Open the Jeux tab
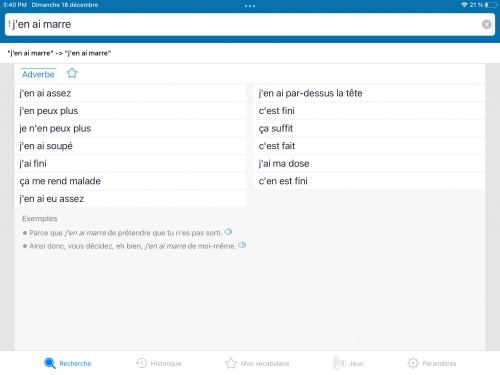The height and width of the screenshot is (375, 500). [x=348, y=363]
